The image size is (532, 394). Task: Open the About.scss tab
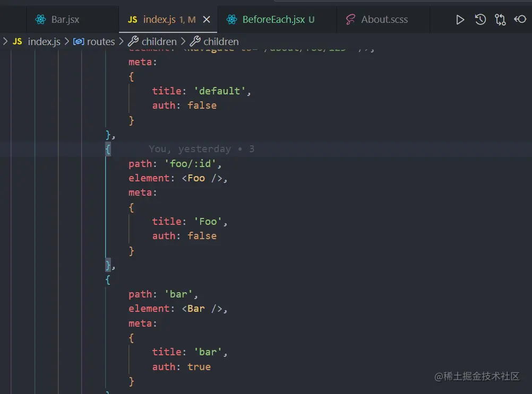click(x=384, y=19)
